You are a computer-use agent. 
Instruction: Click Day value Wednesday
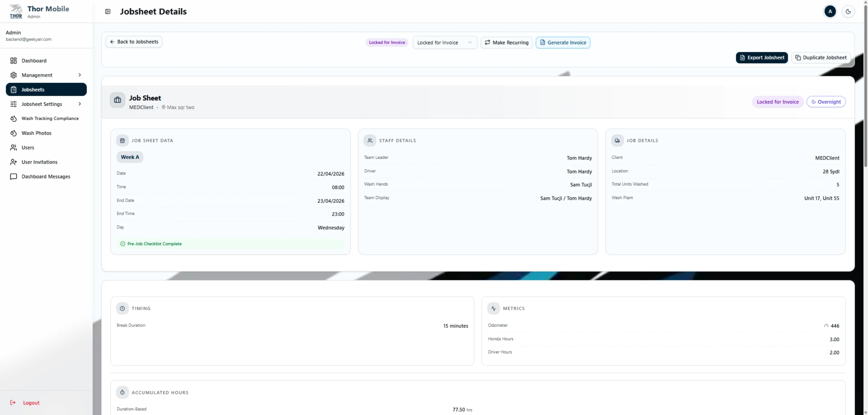(331, 228)
